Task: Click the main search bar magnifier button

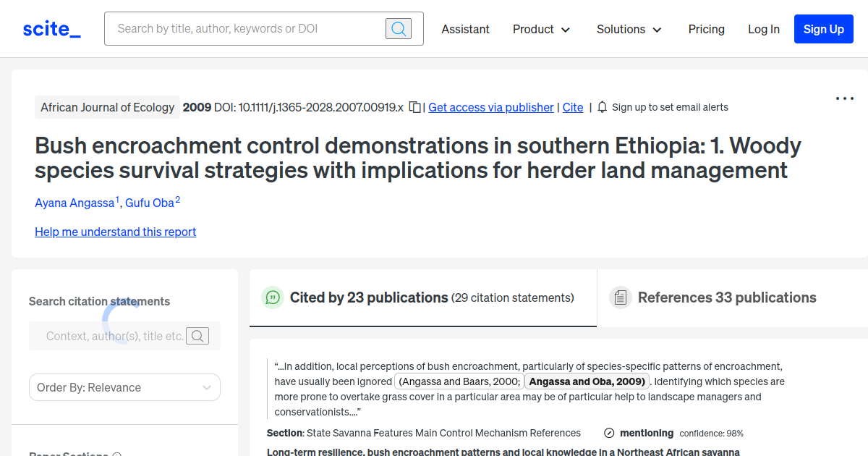Action: point(398,28)
